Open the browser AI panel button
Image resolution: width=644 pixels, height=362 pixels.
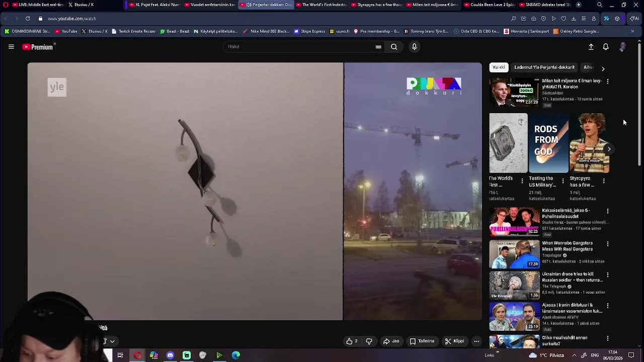coord(634,19)
